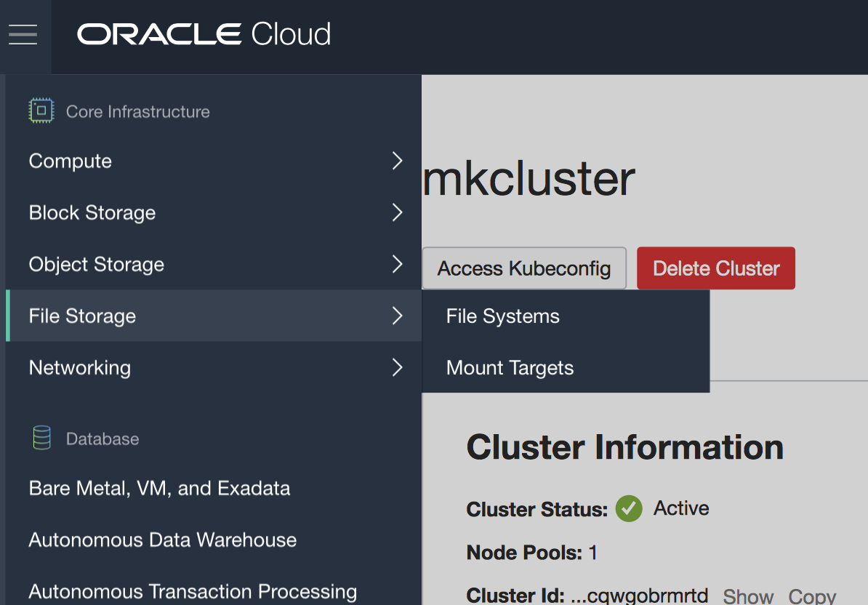The image size is (868, 605).
Task: Click the red Delete Cluster button
Action: (716, 268)
